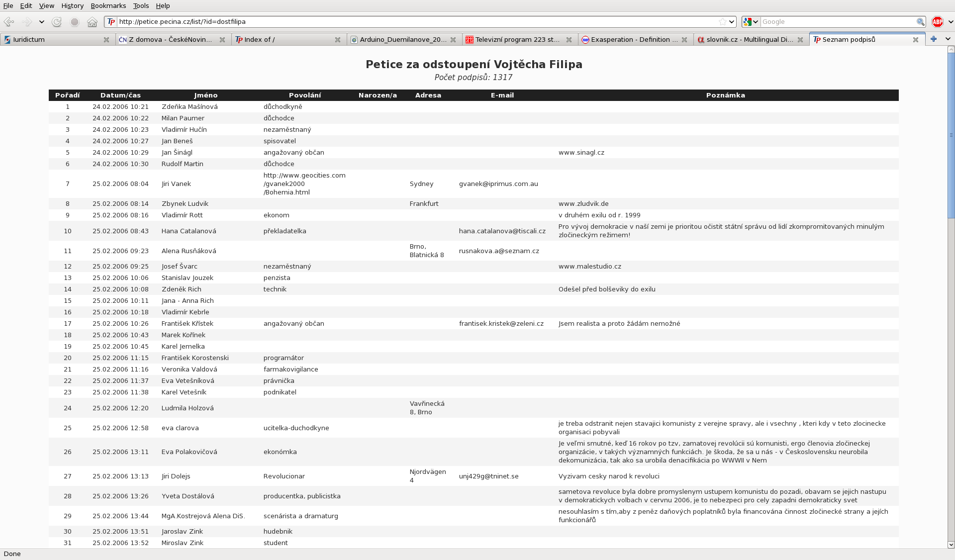Open the address bar history dropdown

tap(732, 22)
